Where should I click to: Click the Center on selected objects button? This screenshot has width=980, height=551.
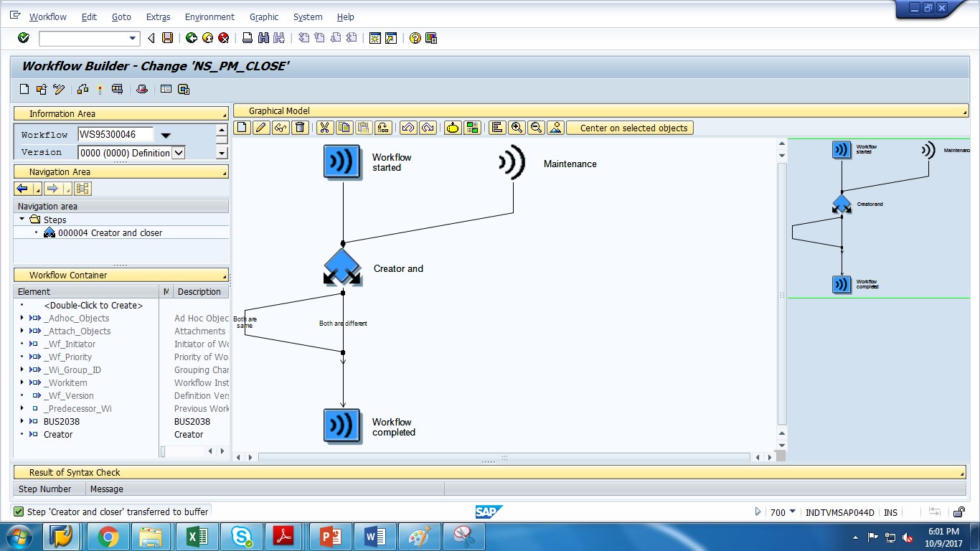[x=628, y=127]
